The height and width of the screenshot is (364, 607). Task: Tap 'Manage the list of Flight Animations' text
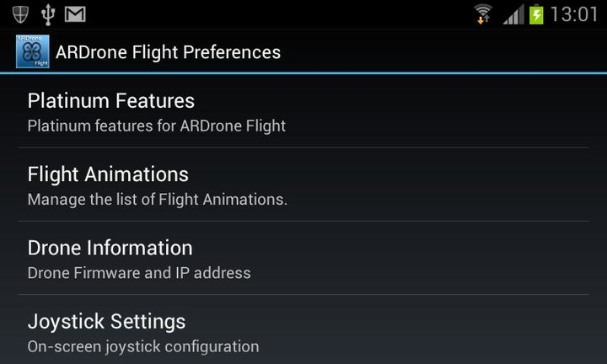tap(158, 200)
